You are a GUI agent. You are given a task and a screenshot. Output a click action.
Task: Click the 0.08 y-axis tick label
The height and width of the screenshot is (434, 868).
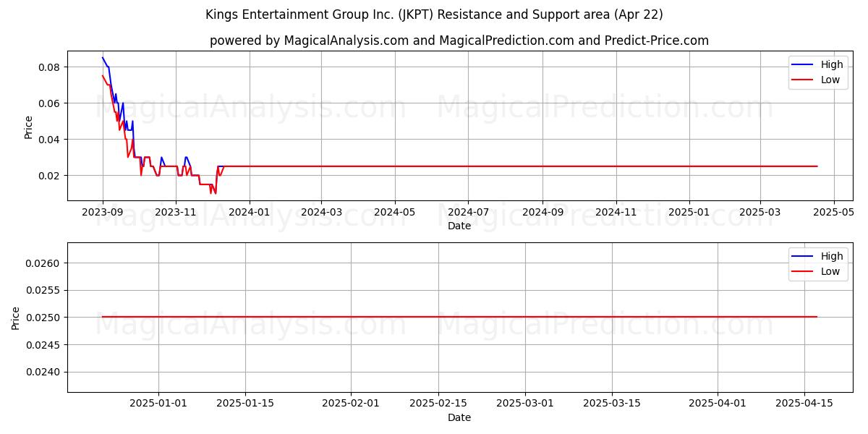coord(51,67)
